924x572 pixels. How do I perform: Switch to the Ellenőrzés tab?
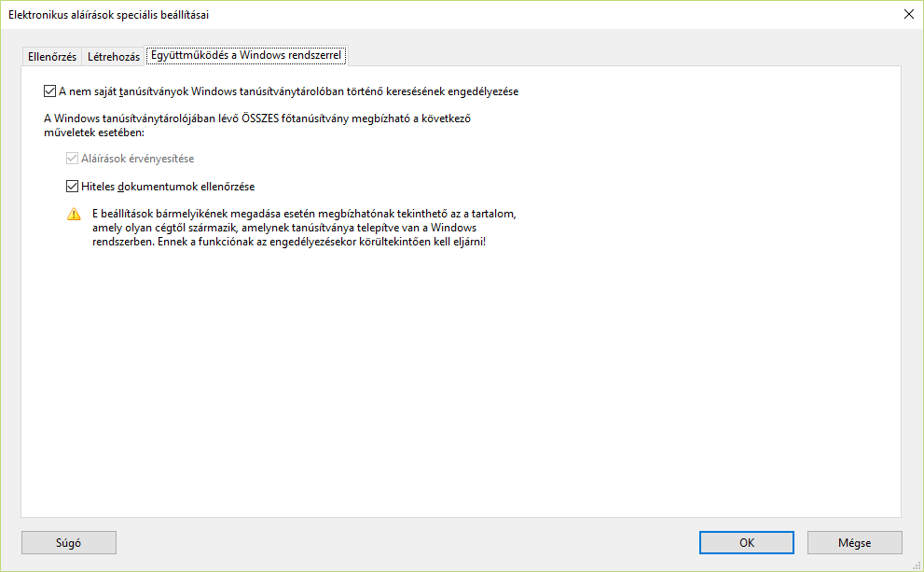click(53, 56)
